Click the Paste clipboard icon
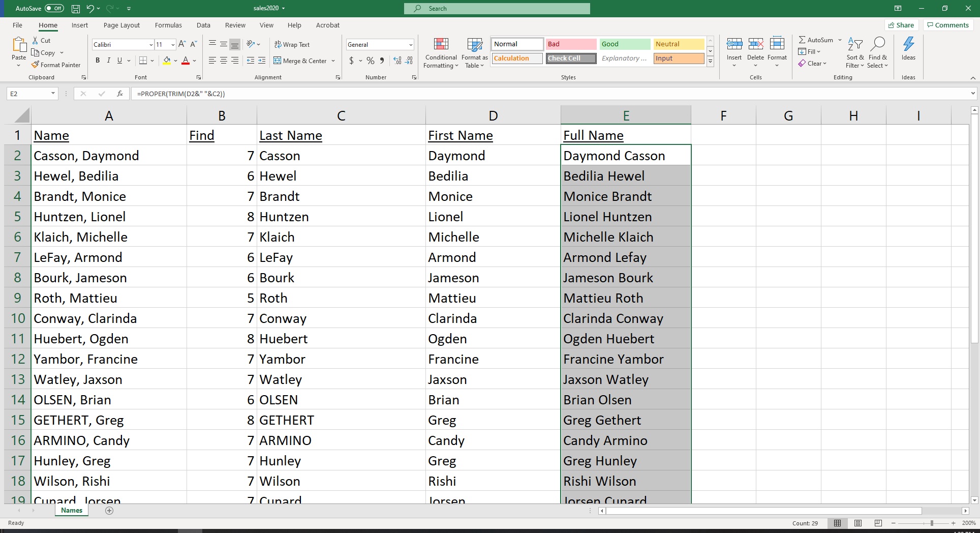 (x=19, y=45)
